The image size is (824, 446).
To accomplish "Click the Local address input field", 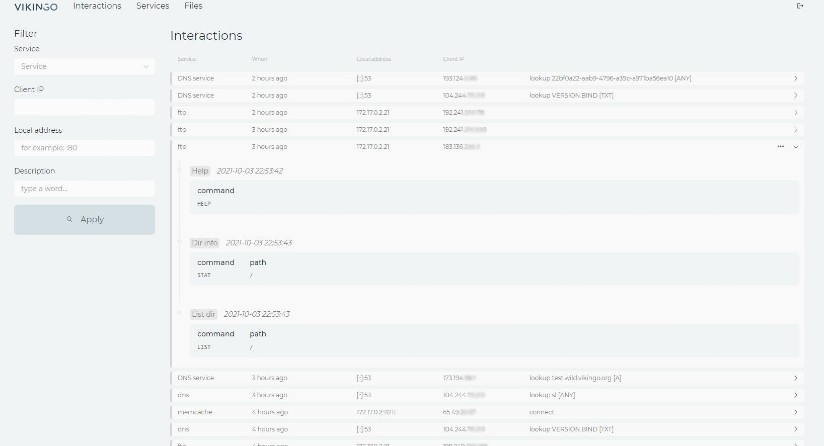I will point(84,148).
